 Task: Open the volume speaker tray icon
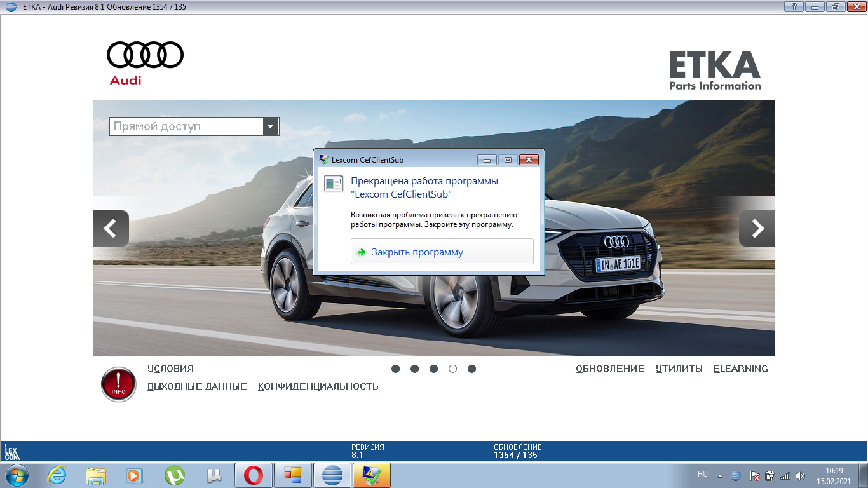(x=801, y=475)
